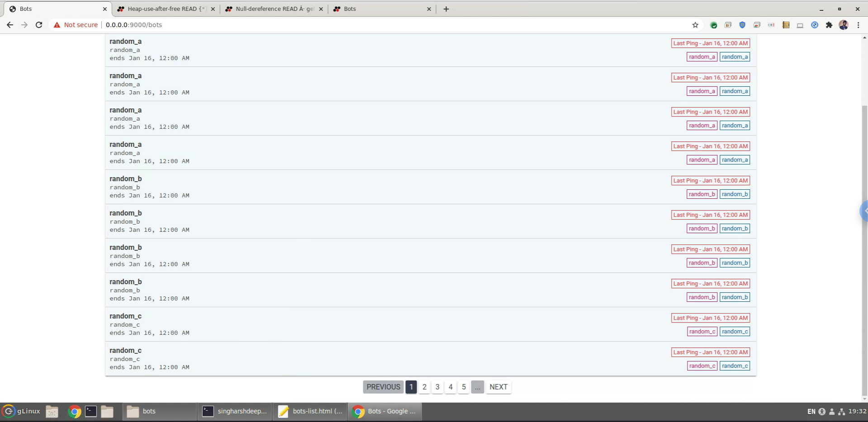Screen dimensions: 868x422
Task: Open the laptop-shaped extension icon
Action: (x=800, y=25)
